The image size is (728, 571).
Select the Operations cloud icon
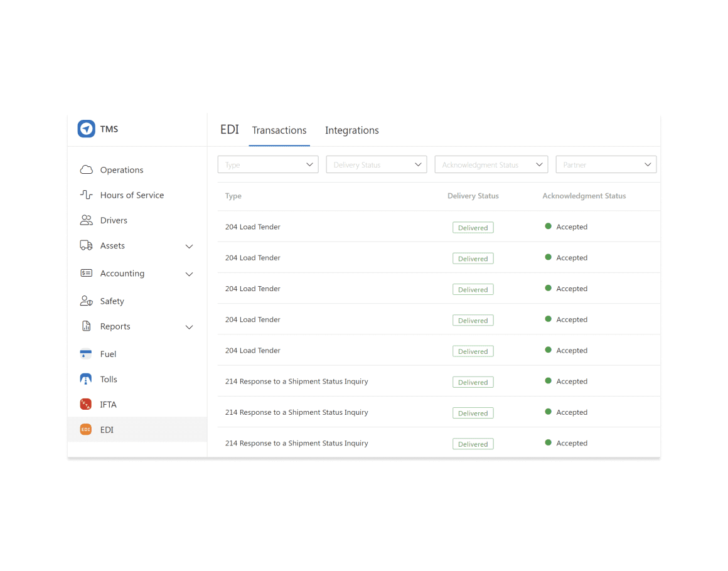pyautogui.click(x=86, y=169)
